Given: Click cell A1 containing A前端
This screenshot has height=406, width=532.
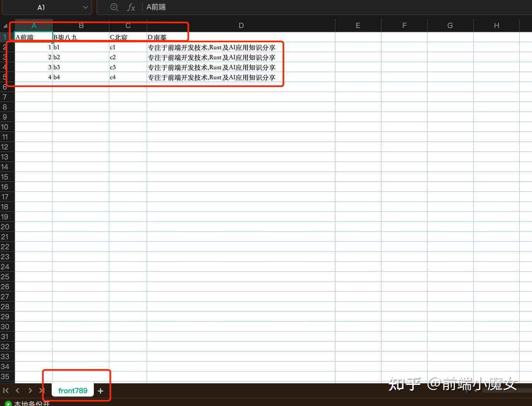Looking at the screenshot, I should [x=34, y=37].
